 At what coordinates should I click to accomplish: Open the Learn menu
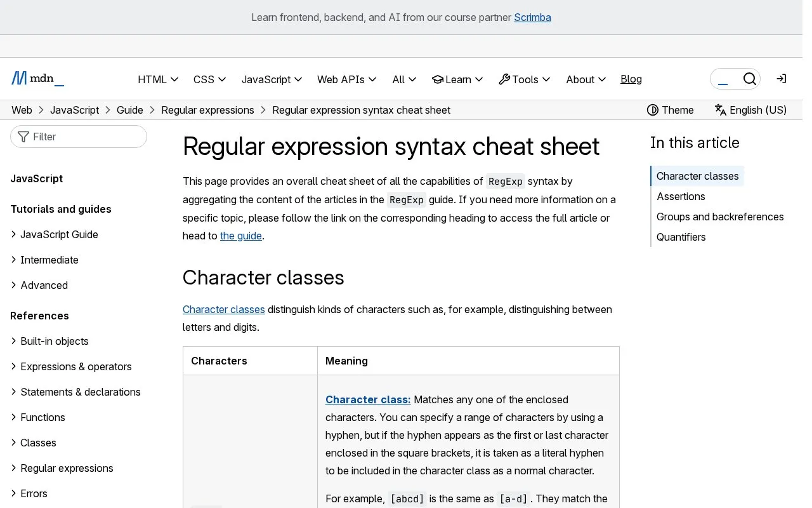(x=457, y=79)
